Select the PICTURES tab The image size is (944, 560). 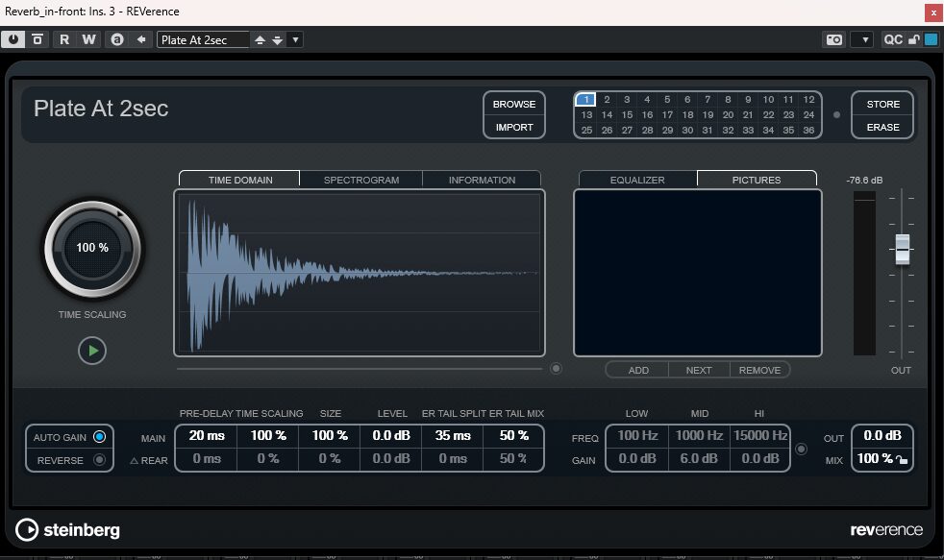(x=757, y=180)
